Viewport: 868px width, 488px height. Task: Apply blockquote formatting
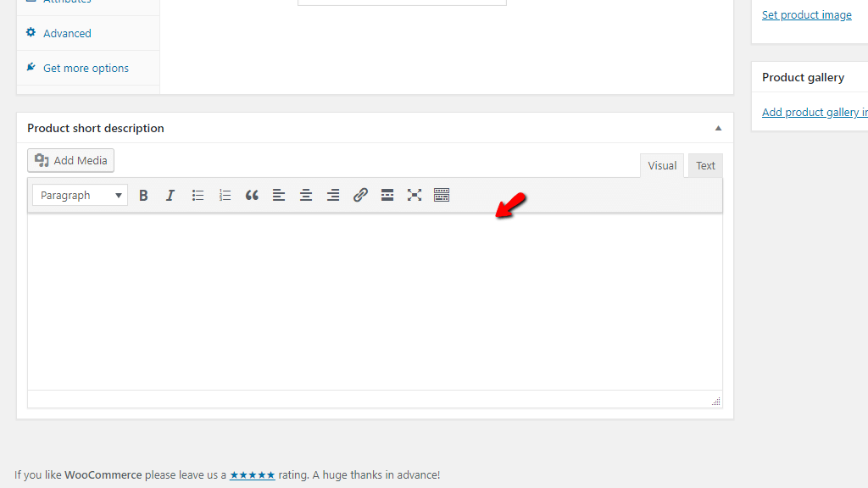tap(252, 196)
